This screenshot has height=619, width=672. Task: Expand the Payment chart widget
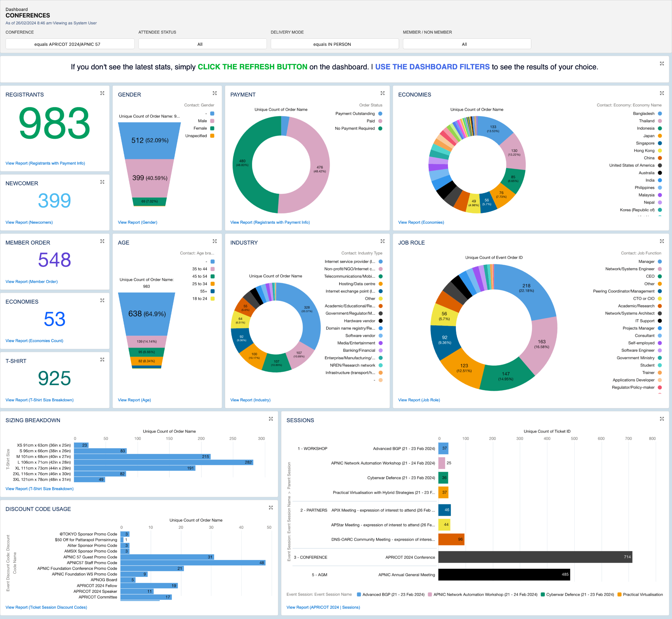click(383, 93)
